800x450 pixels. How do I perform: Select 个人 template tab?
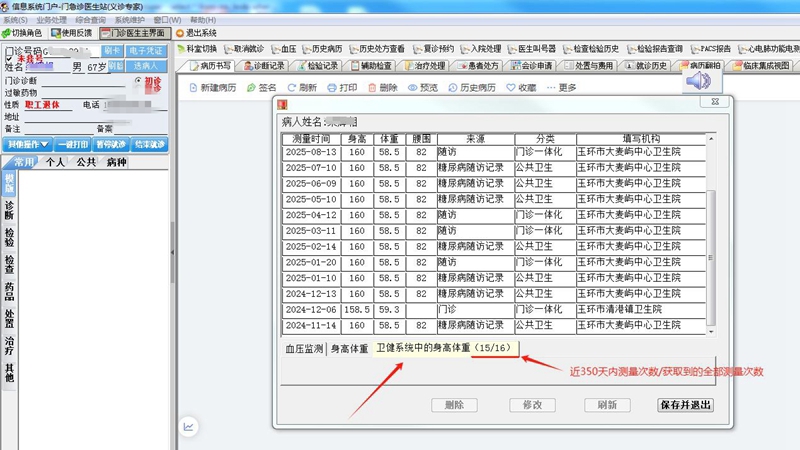[55, 162]
